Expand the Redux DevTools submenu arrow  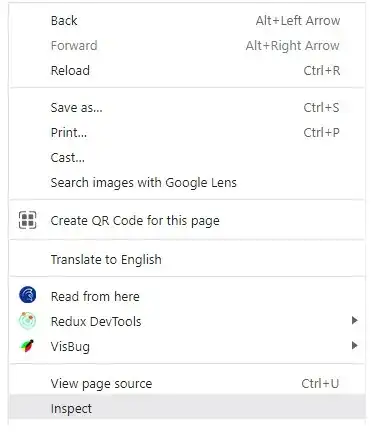tap(354, 321)
